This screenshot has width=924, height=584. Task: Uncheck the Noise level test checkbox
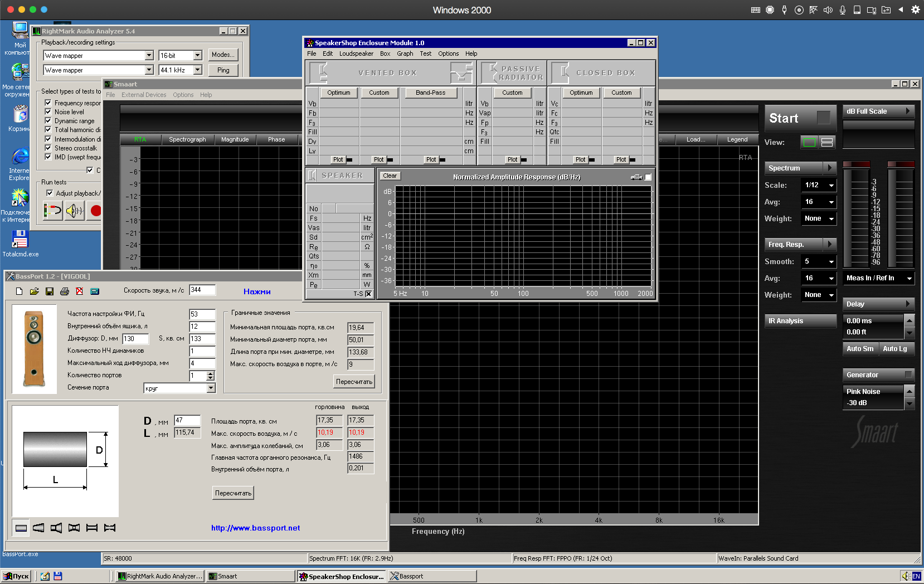[48, 111]
